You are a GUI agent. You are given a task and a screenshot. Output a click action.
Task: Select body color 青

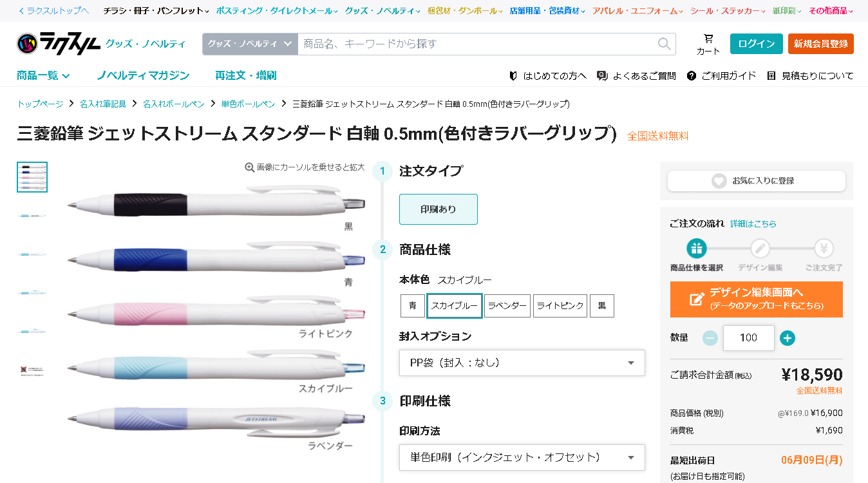(413, 306)
